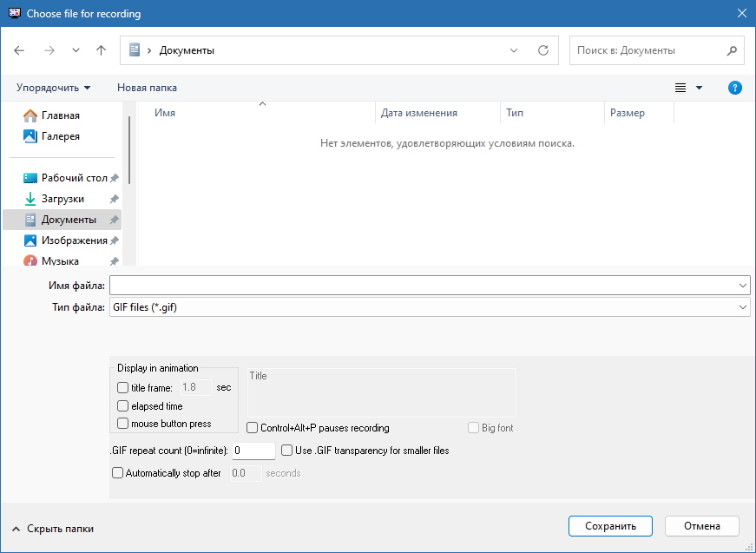Click the sidebar vertical scrollbar
The image size is (756, 553).
click(x=129, y=150)
